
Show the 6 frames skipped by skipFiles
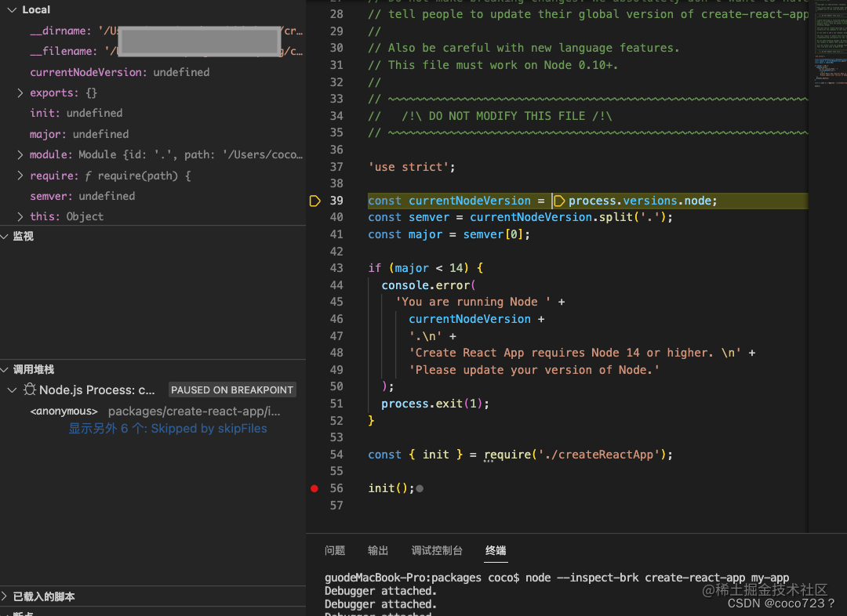click(168, 429)
